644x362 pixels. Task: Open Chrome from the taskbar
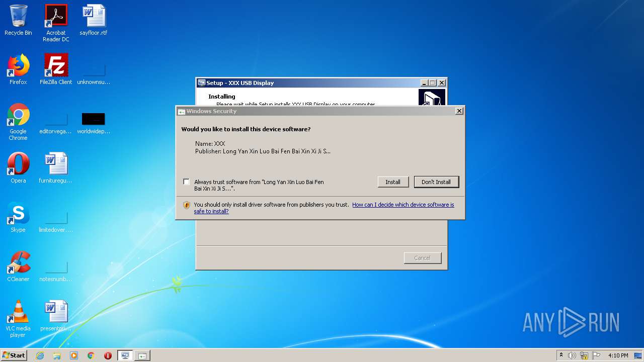pyautogui.click(x=91, y=355)
